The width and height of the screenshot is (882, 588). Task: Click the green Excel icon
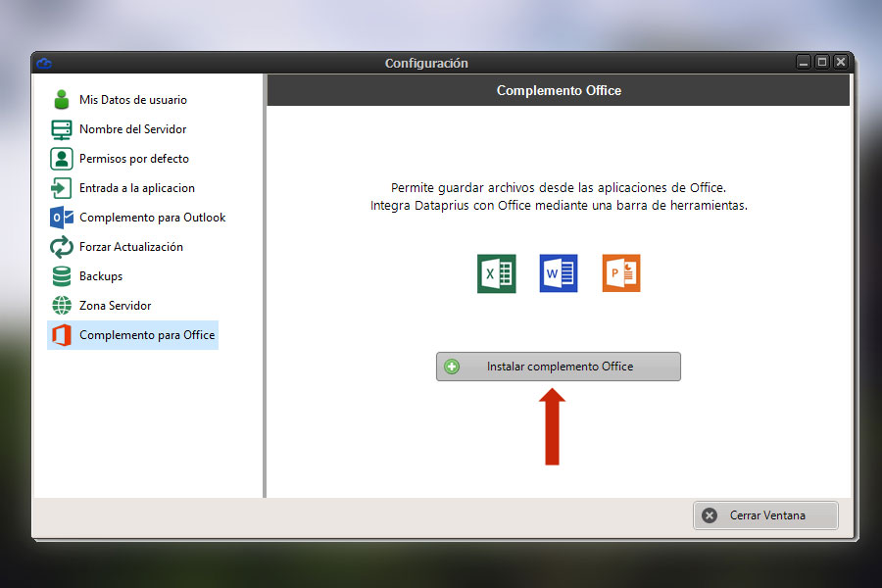click(x=496, y=273)
